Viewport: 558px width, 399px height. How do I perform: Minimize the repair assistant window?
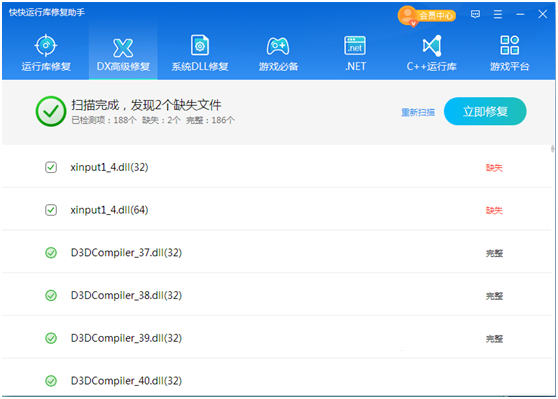520,14
